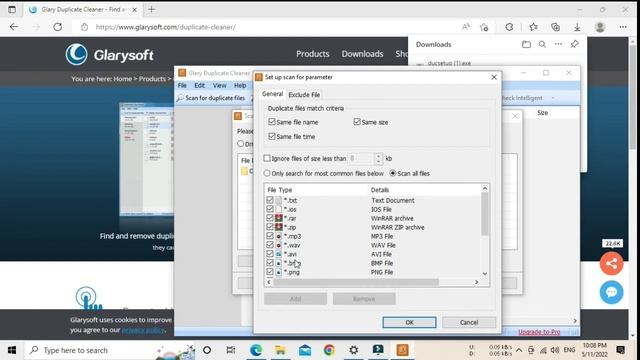Click the Glarysoft logo
The image size is (640, 360).
(109, 55)
